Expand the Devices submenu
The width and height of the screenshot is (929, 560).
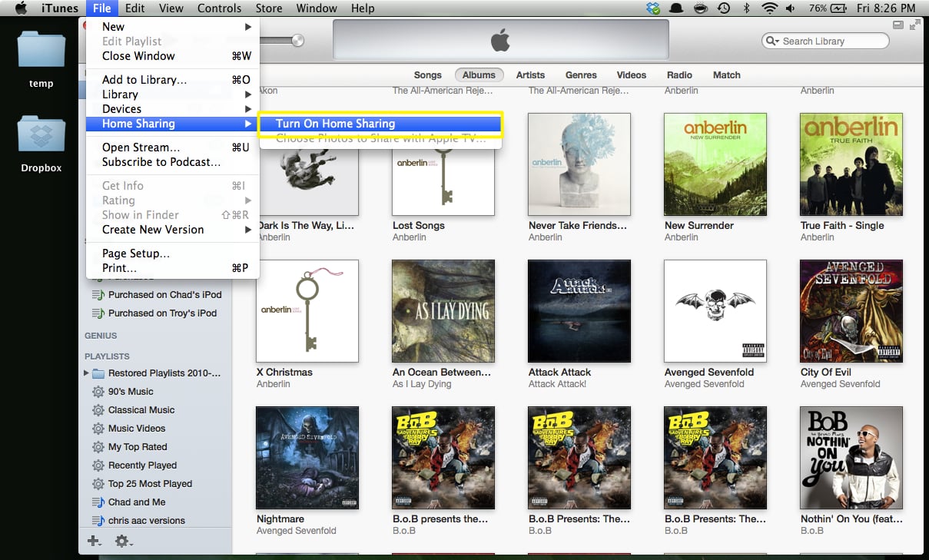click(173, 109)
